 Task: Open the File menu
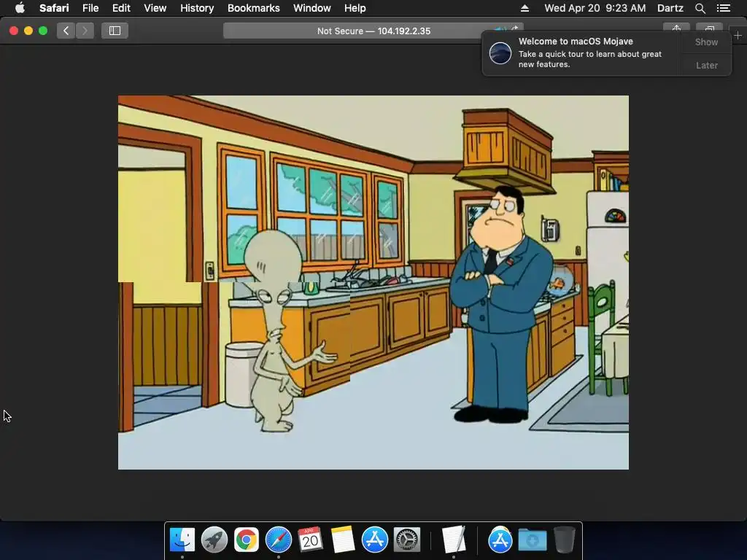coord(90,8)
